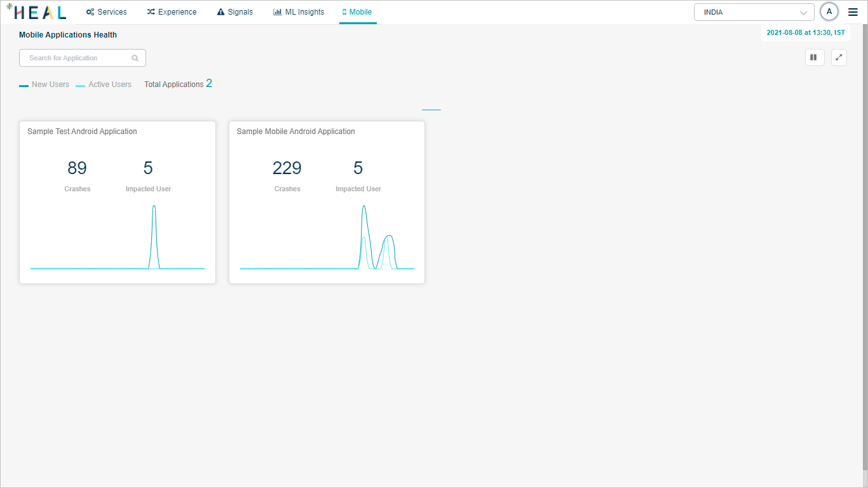Viewport: 868px width, 488px height.
Task: Open Sample Mobile Android Application card title
Action: coord(295,132)
